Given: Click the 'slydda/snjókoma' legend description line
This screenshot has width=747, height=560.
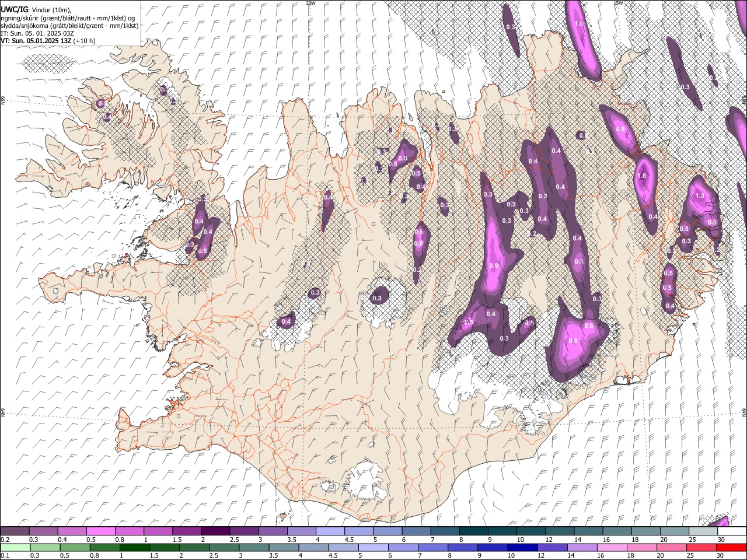Looking at the screenshot, I should click(x=69, y=26).
